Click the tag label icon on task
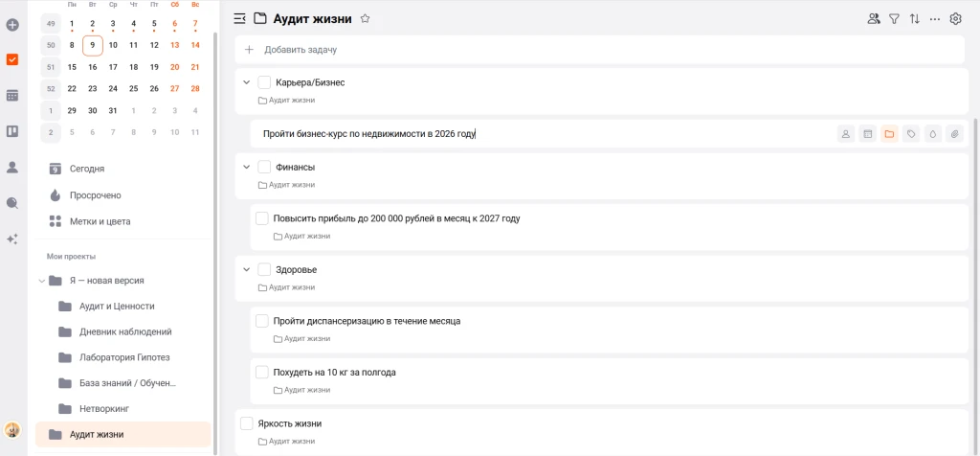Image resolution: width=980 pixels, height=456 pixels. pos(910,134)
